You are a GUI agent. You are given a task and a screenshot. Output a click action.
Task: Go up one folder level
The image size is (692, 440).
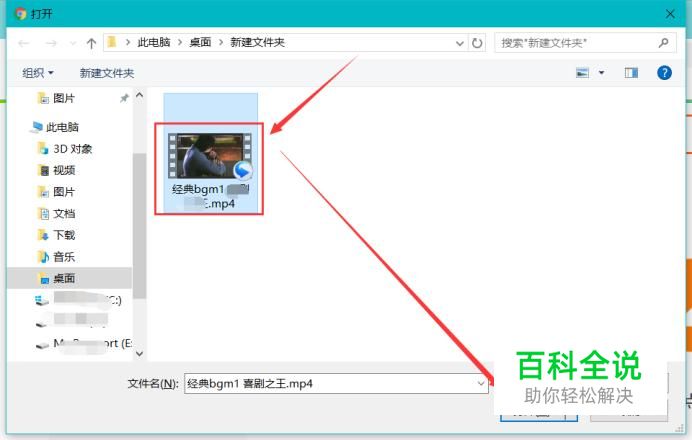tap(91, 43)
